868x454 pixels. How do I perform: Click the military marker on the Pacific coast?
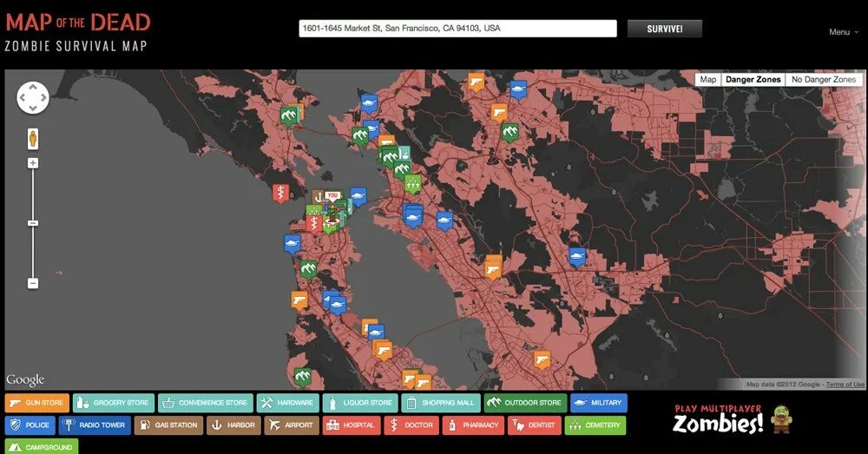pos(293,244)
